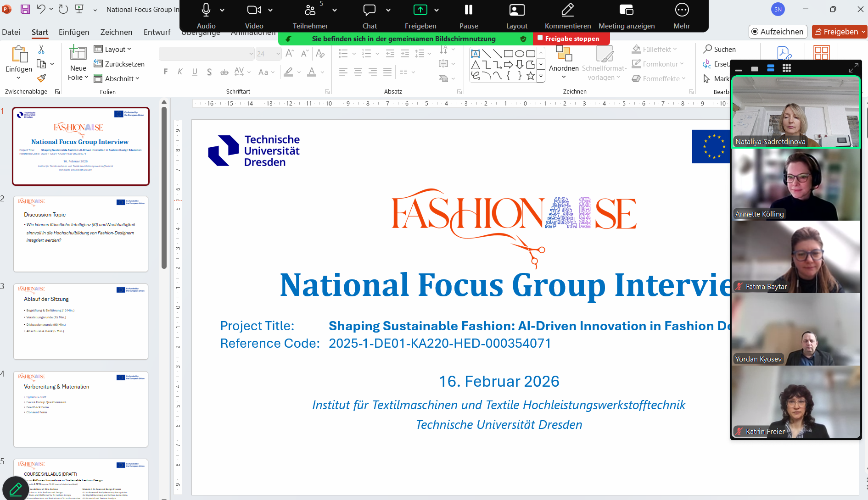Viewport: 868px width, 500px height.
Task: Select slide 2 Discussion Topic thumbnail
Action: (x=81, y=234)
